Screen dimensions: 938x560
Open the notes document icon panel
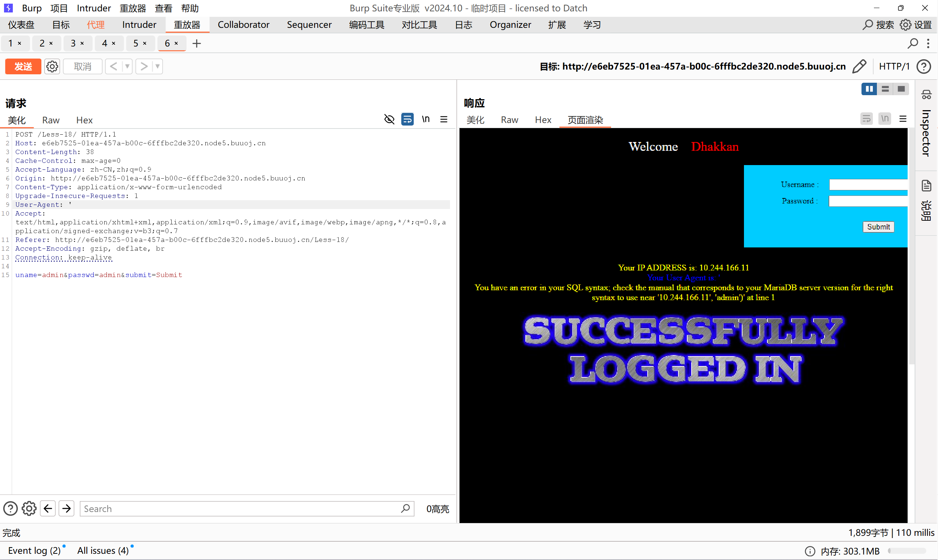pos(926,186)
